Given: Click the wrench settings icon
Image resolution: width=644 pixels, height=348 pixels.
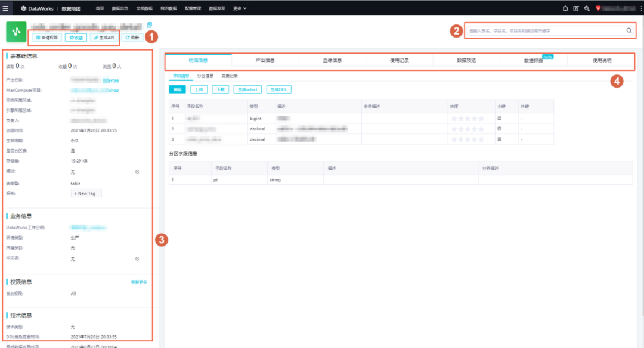Looking at the screenshot, I should [587, 8].
